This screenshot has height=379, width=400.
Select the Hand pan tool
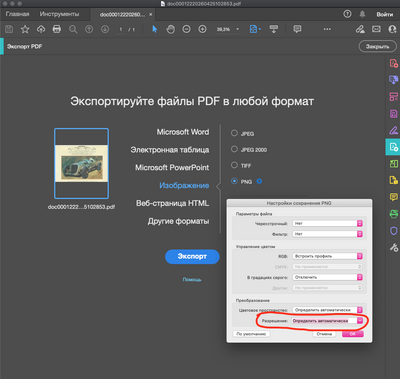pyautogui.click(x=171, y=29)
